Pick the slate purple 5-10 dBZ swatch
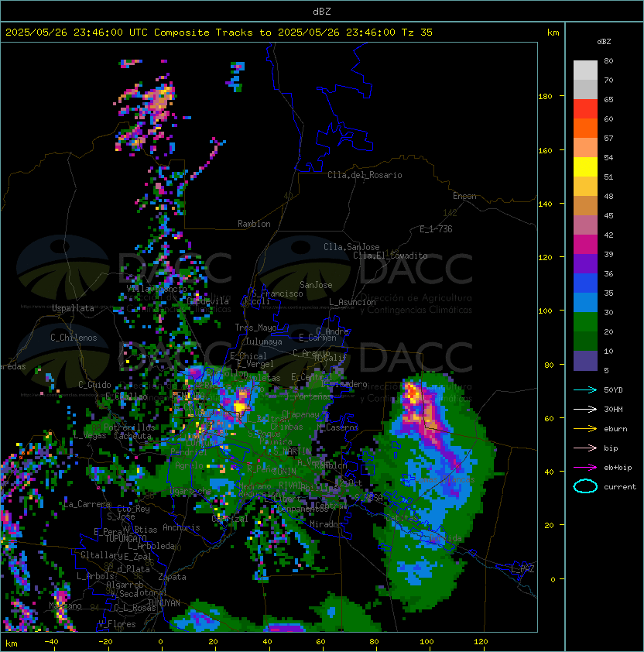The width and height of the screenshot is (644, 652). coord(585,361)
